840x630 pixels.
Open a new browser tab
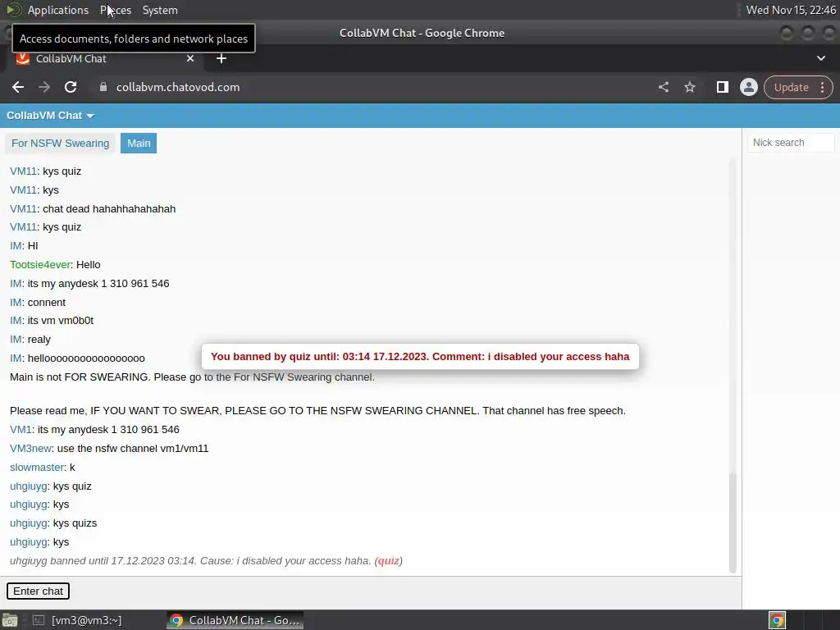(x=221, y=58)
